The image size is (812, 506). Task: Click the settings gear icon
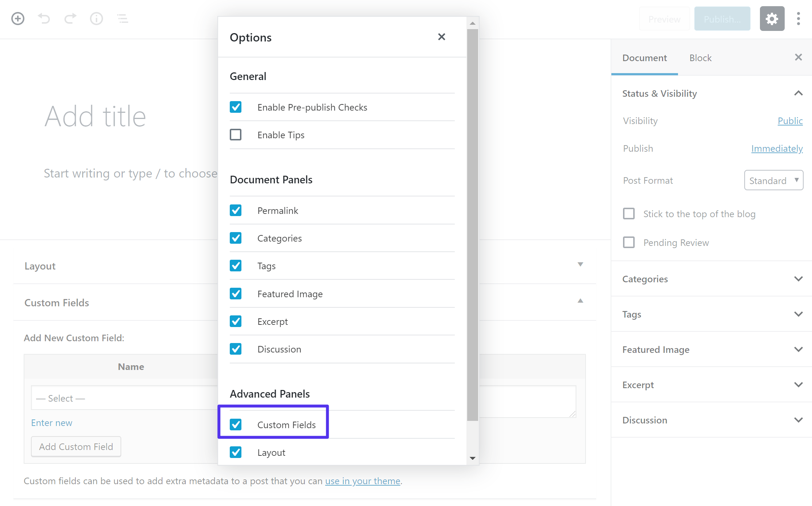tap(772, 19)
